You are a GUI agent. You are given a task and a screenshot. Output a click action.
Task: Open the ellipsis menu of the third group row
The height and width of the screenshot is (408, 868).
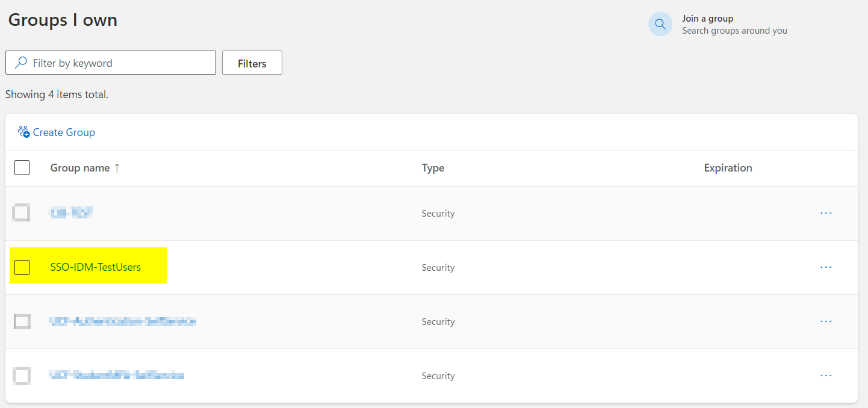(x=826, y=321)
